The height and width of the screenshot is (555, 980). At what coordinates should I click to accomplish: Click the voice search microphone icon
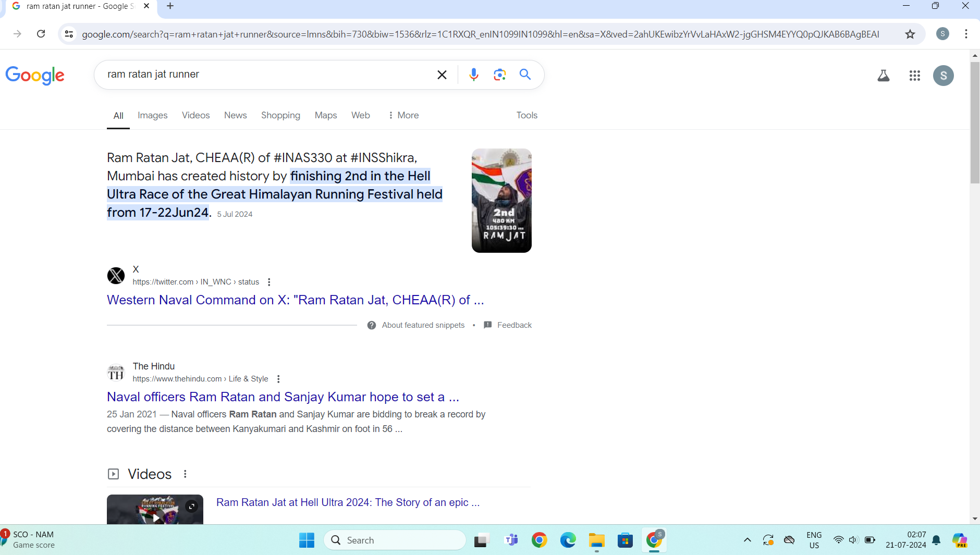[473, 75]
